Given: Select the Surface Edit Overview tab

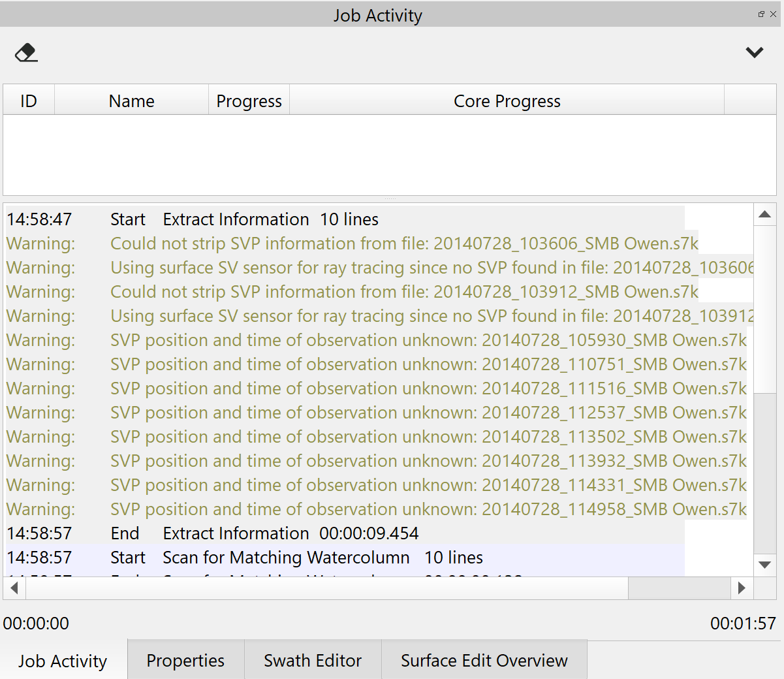Looking at the screenshot, I should tap(484, 661).
